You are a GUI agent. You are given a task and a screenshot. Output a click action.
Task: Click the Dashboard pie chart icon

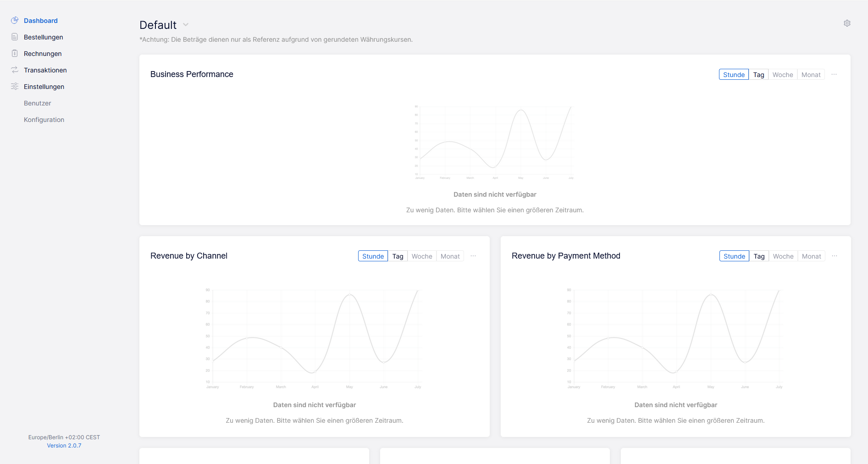click(x=15, y=21)
